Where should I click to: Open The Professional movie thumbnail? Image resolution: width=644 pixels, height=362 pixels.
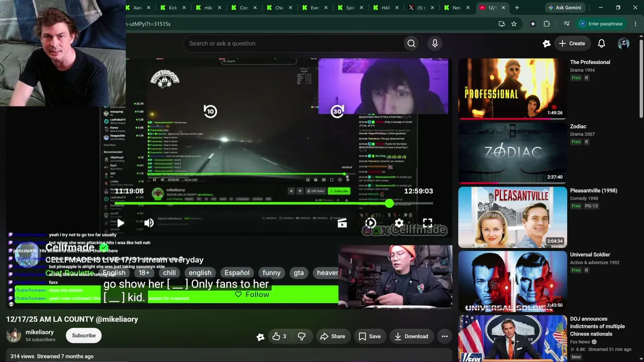click(512, 89)
